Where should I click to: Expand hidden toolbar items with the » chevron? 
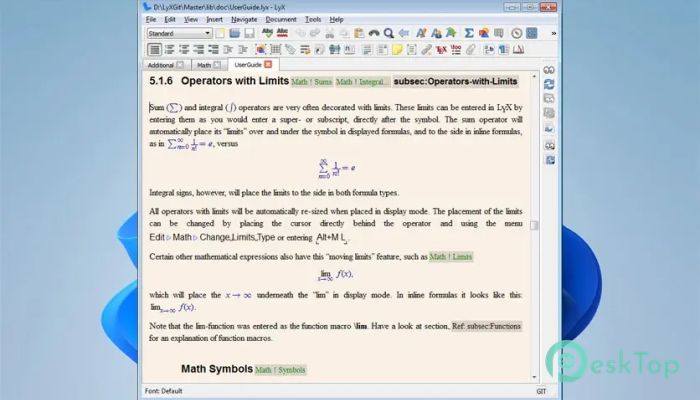coord(554,33)
